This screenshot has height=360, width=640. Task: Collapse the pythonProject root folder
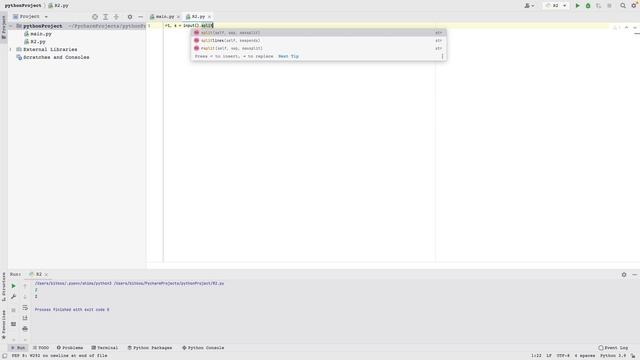point(11,26)
